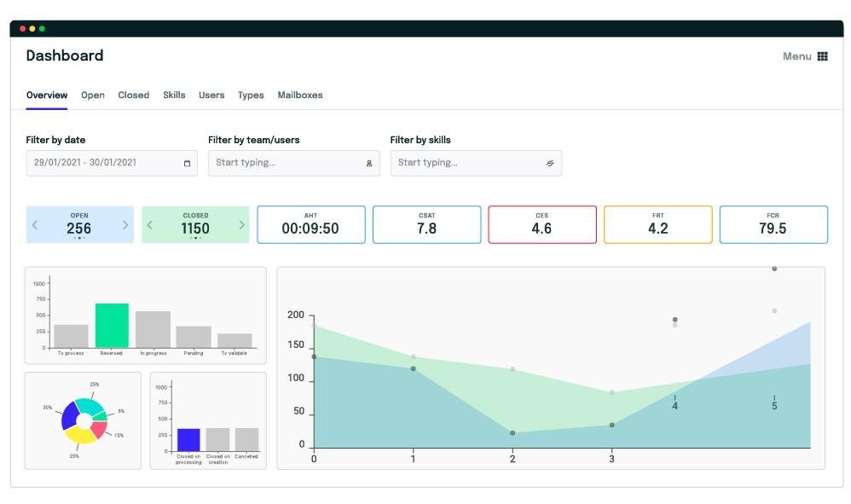Open the date range 29/01/2021 - 30/01/2021 field
Screen dimensions: 851x504
(x=112, y=163)
